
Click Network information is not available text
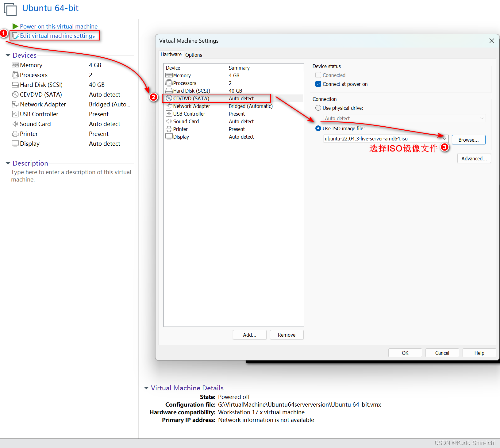click(266, 420)
